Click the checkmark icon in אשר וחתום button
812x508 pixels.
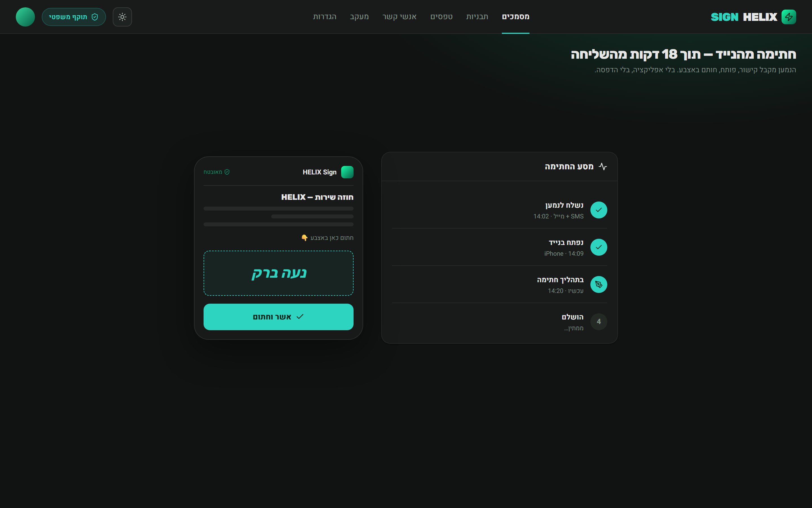pyautogui.click(x=300, y=316)
